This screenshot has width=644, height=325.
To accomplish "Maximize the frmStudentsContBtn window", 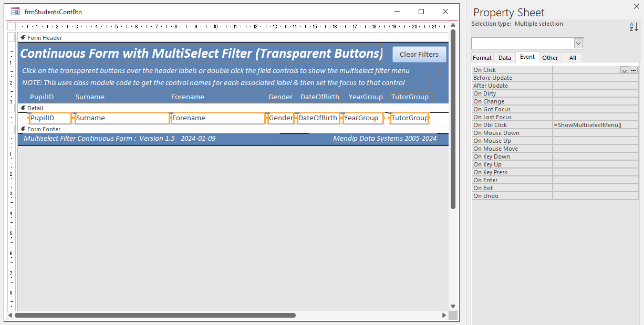I will click(421, 12).
